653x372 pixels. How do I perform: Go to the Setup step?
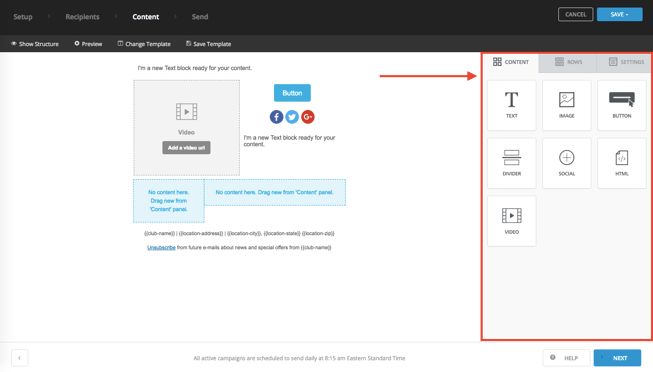tap(23, 17)
